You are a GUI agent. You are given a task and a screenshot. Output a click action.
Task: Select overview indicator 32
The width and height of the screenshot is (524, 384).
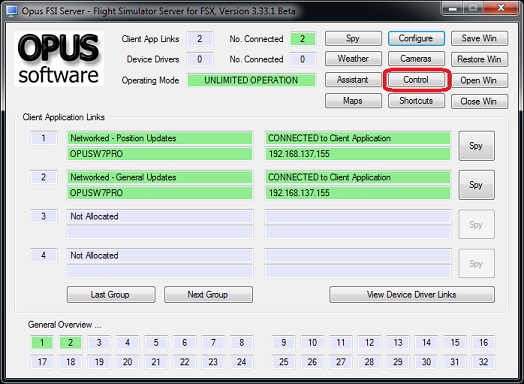coord(484,362)
